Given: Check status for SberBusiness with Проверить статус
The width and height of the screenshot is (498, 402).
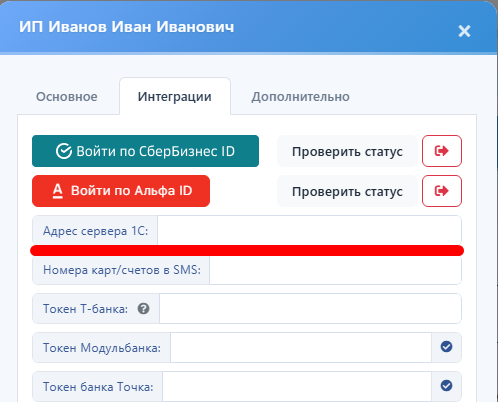Looking at the screenshot, I should tap(347, 151).
